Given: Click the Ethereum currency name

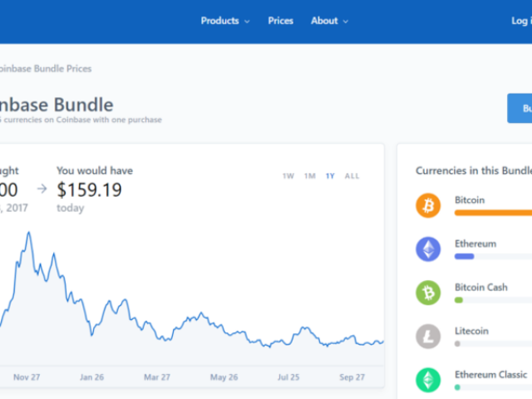Looking at the screenshot, I should [475, 244].
